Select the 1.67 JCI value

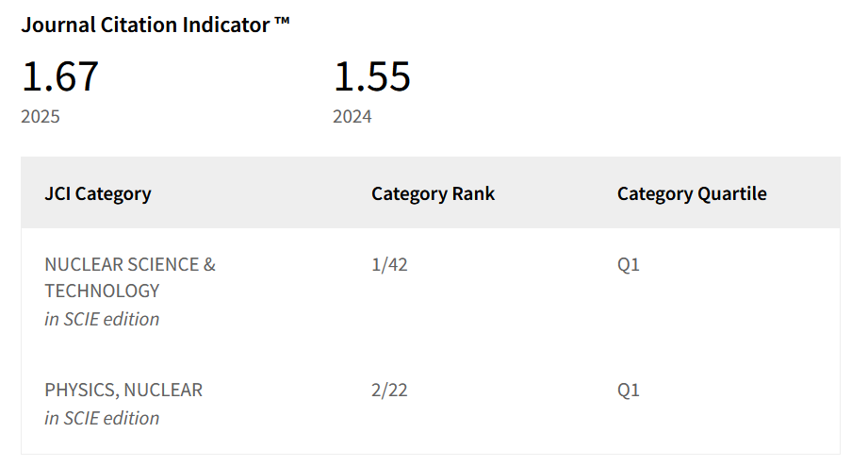59,75
